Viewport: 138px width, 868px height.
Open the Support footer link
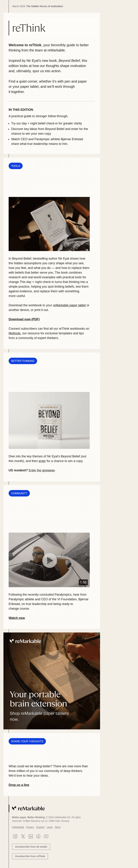tap(40, 827)
